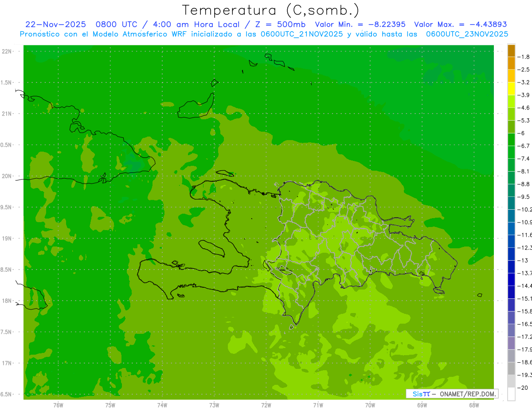Click the "-5.3" colorbar label
The width and height of the screenshot is (532, 411).
524,120
